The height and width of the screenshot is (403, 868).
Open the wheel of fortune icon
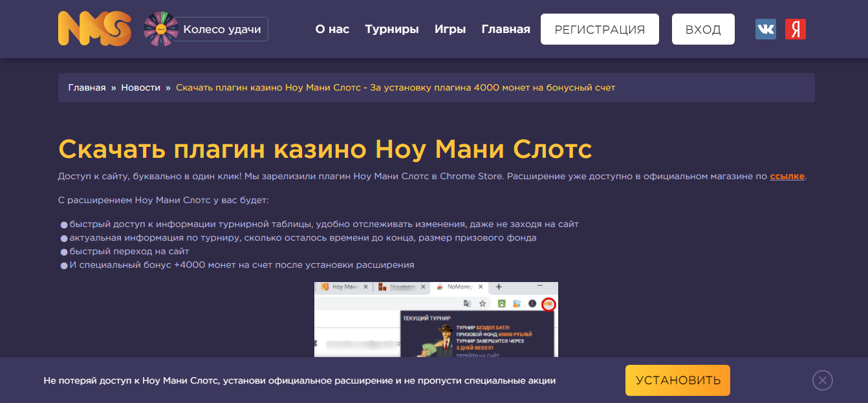coord(161,29)
